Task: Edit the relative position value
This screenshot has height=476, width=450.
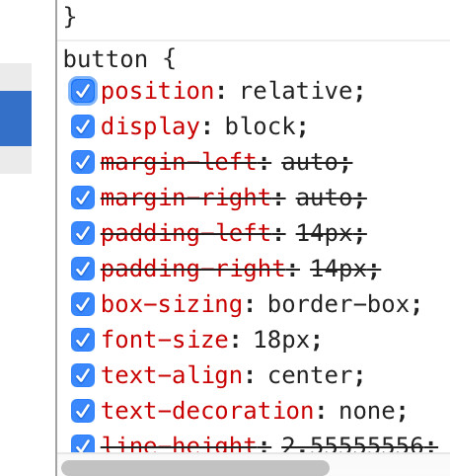Action: 298,91
